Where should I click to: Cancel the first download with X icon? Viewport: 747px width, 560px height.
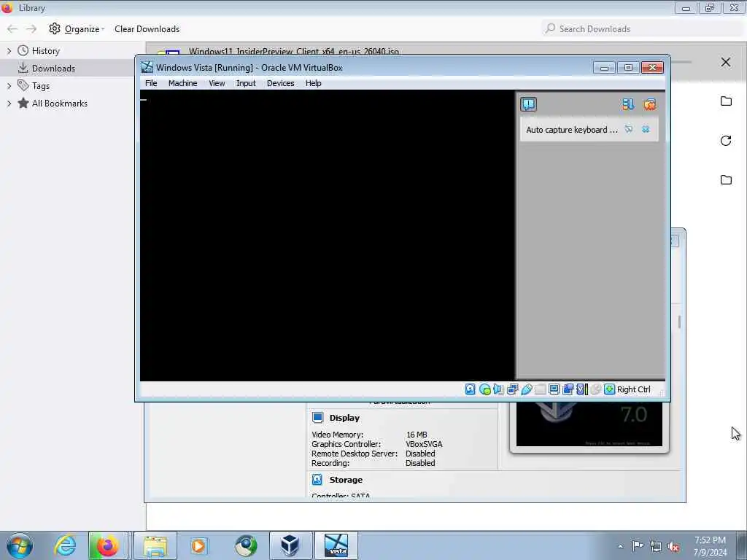pyautogui.click(x=726, y=63)
